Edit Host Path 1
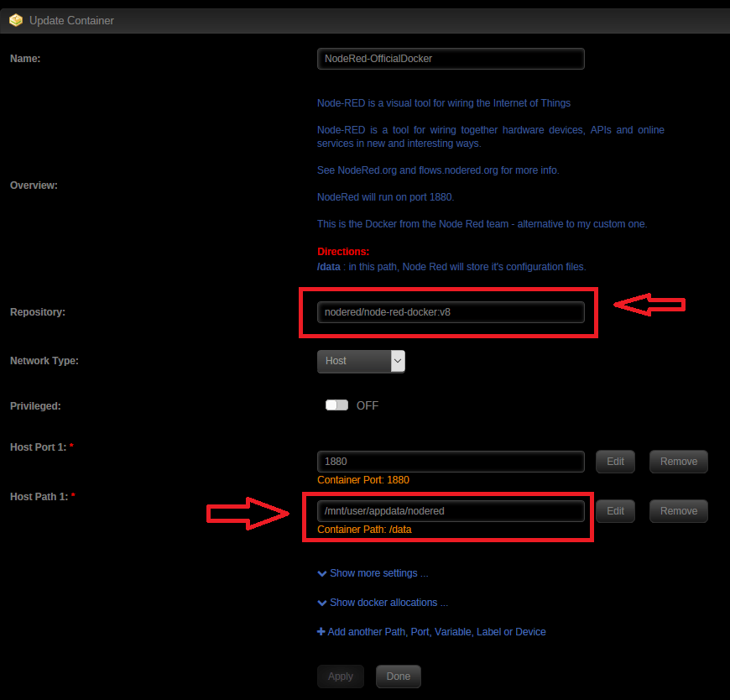730x700 pixels. tap(615, 511)
